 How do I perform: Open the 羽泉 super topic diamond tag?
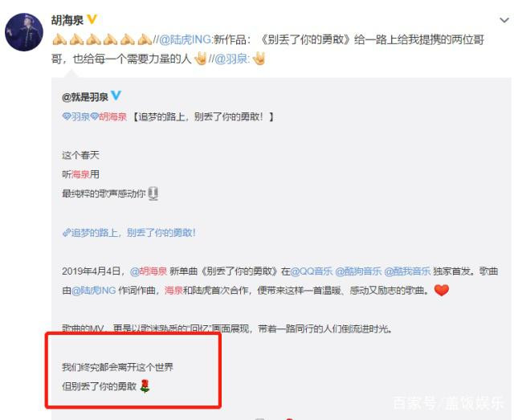[x=76, y=116]
